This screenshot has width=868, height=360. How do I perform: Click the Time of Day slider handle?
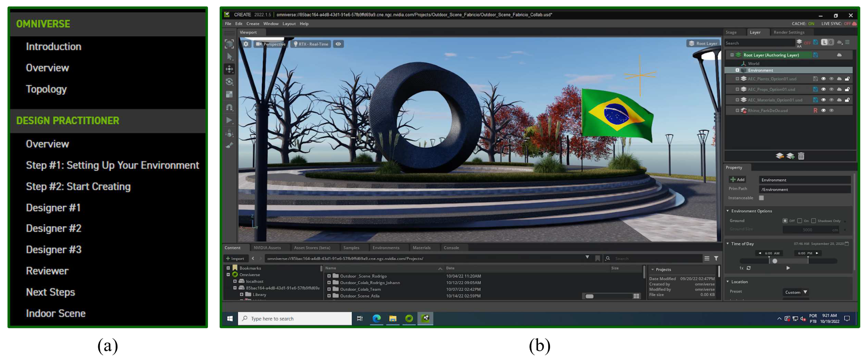click(x=775, y=261)
